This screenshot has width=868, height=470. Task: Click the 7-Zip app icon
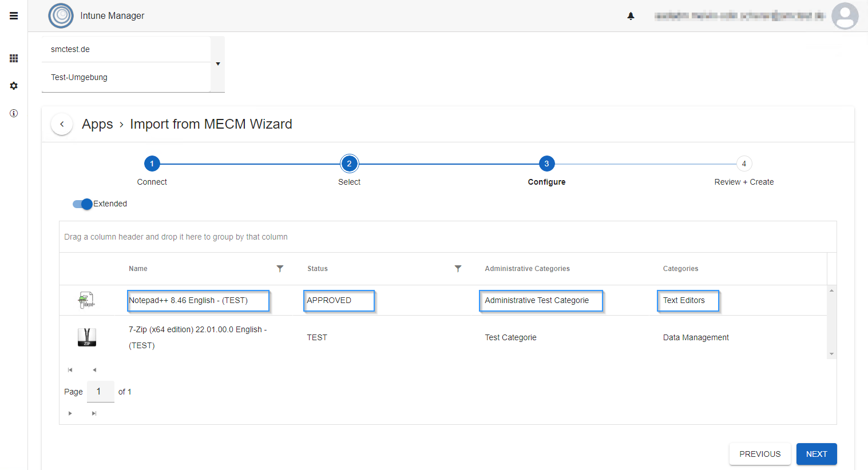(x=87, y=337)
